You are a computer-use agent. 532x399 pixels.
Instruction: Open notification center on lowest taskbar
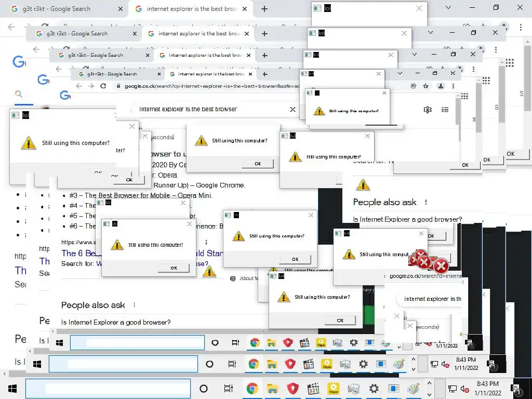516,389
